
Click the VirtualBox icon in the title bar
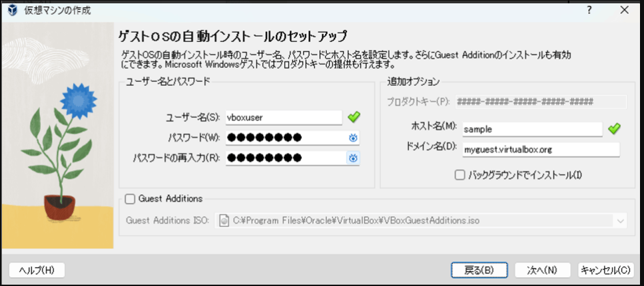(x=13, y=10)
